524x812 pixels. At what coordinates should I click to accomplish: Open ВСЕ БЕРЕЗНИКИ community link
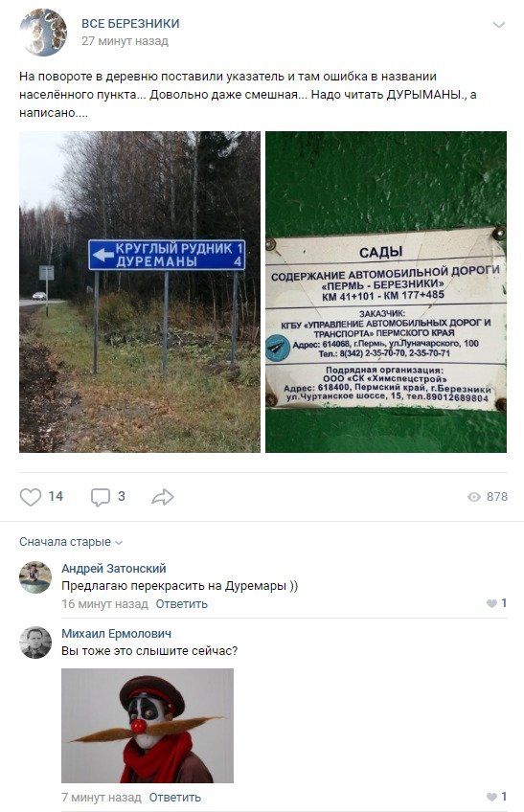(x=130, y=24)
